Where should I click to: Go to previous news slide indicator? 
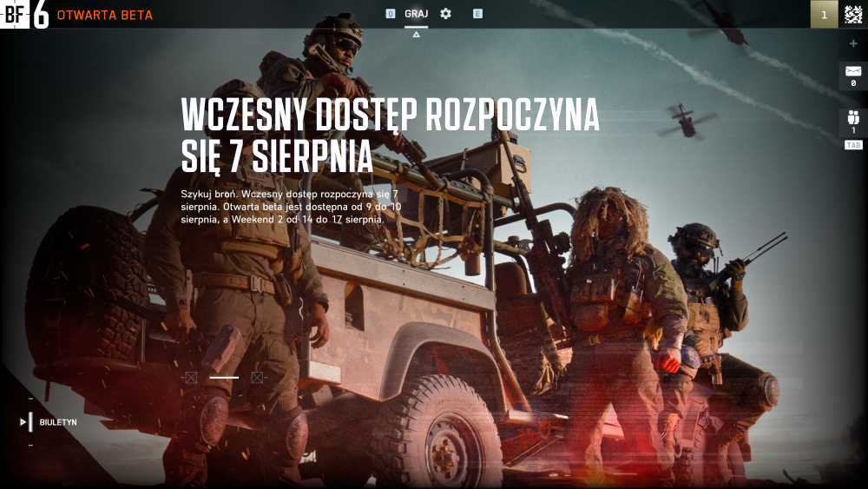coord(191,378)
